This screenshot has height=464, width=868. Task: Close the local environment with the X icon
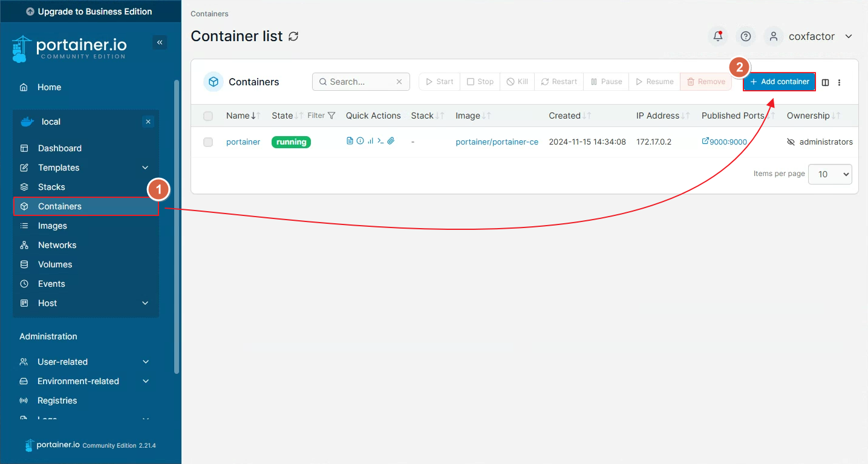pyautogui.click(x=148, y=122)
